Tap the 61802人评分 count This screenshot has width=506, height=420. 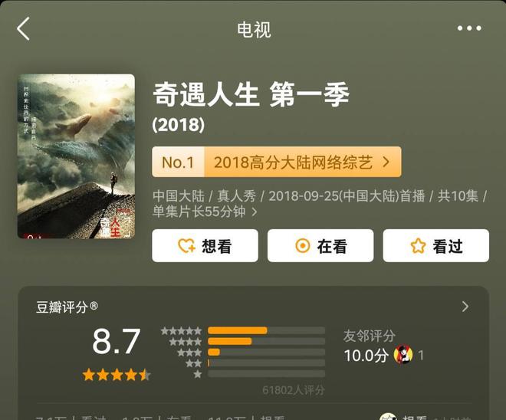pos(294,390)
